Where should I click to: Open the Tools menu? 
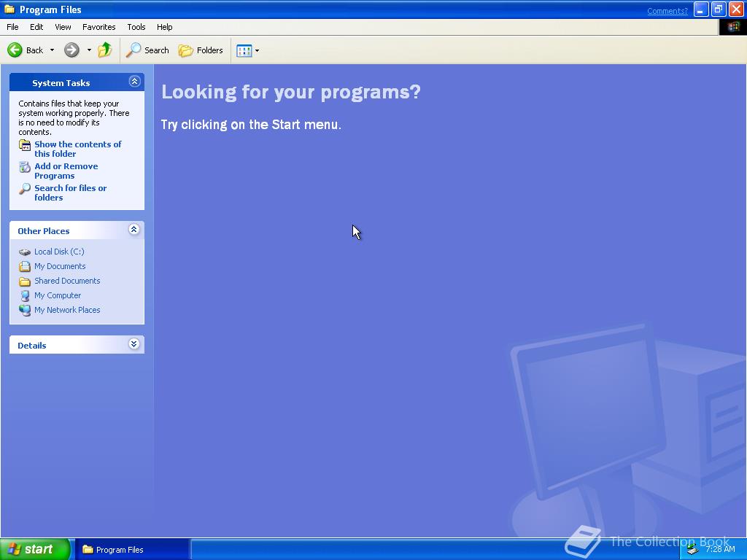tap(136, 27)
